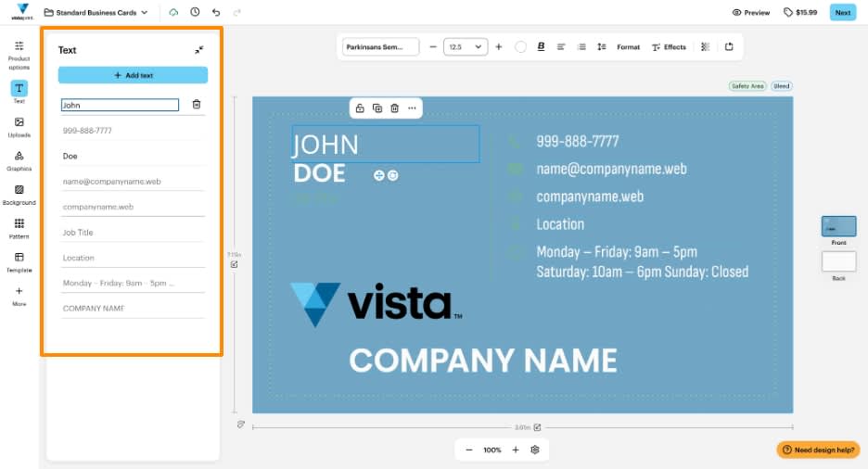Edit companyname.web field in panel
The image size is (868, 469).
(x=133, y=207)
